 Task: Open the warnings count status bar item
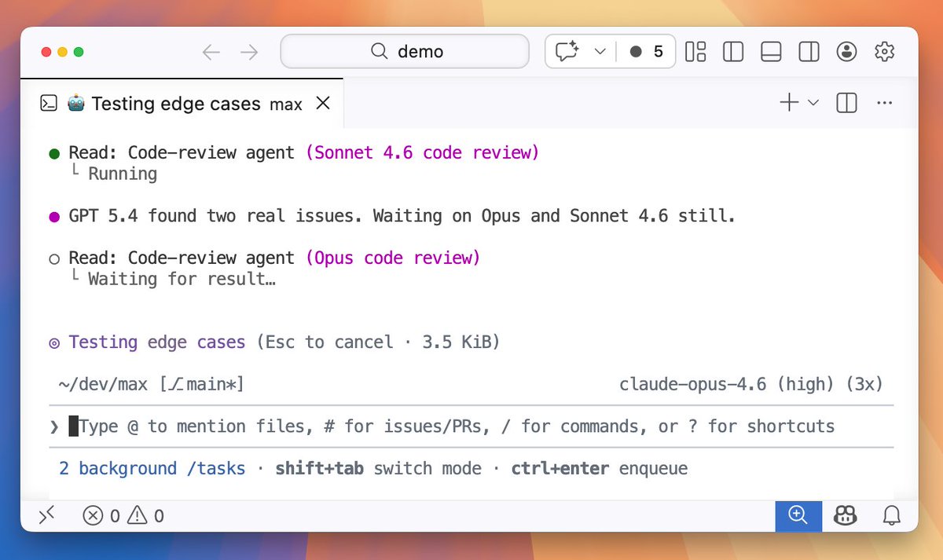[145, 516]
